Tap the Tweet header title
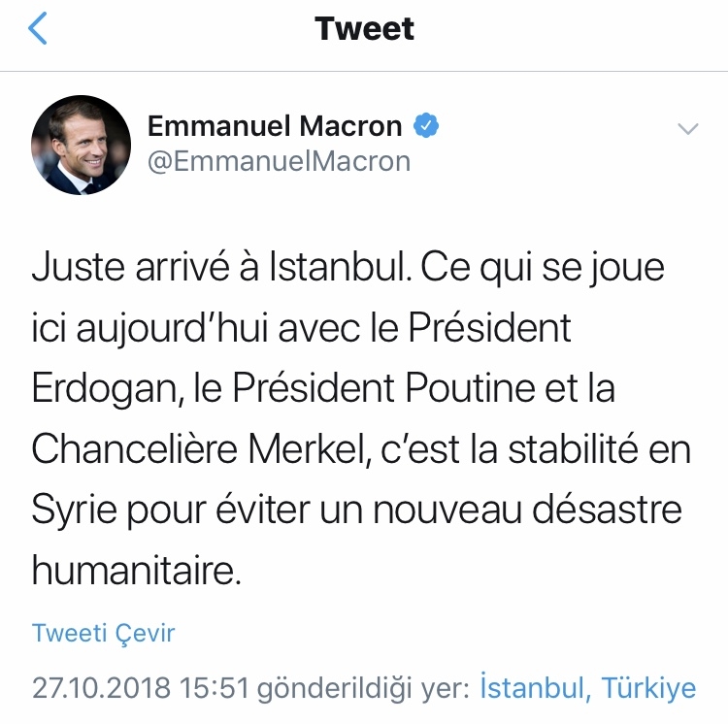 point(365,29)
